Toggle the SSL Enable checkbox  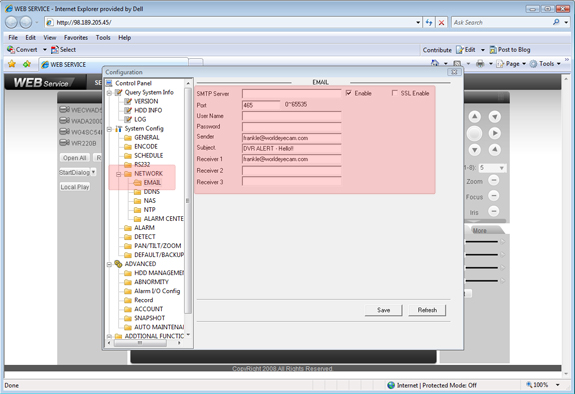395,93
